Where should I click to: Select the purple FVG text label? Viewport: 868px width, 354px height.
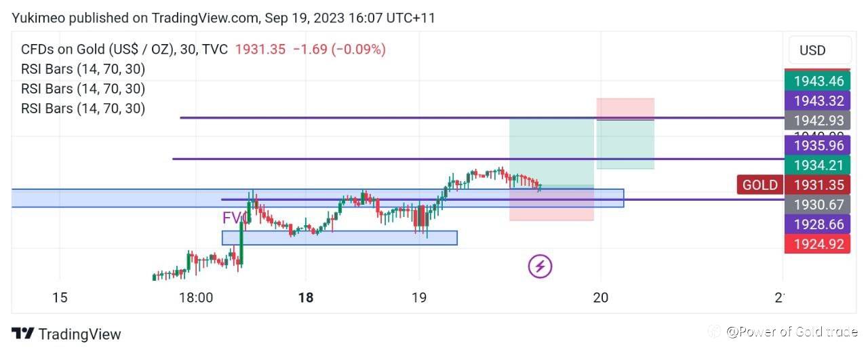(x=233, y=218)
